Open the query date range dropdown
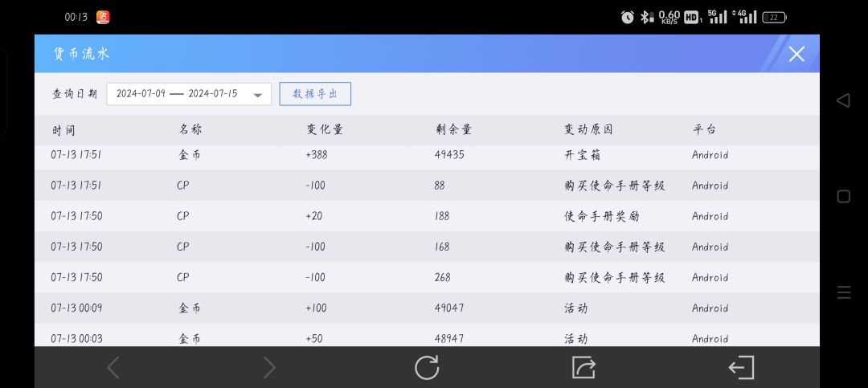868x388 pixels. coord(189,94)
